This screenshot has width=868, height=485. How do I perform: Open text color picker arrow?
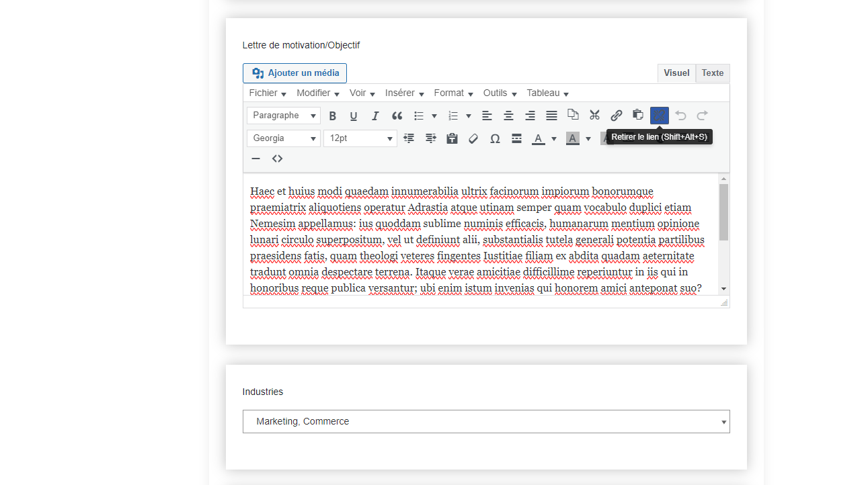pos(554,139)
